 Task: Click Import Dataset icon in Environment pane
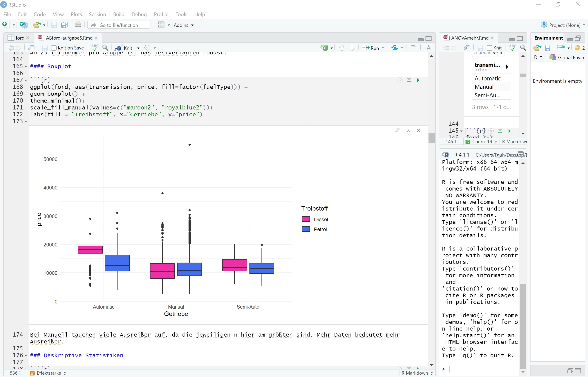561,48
